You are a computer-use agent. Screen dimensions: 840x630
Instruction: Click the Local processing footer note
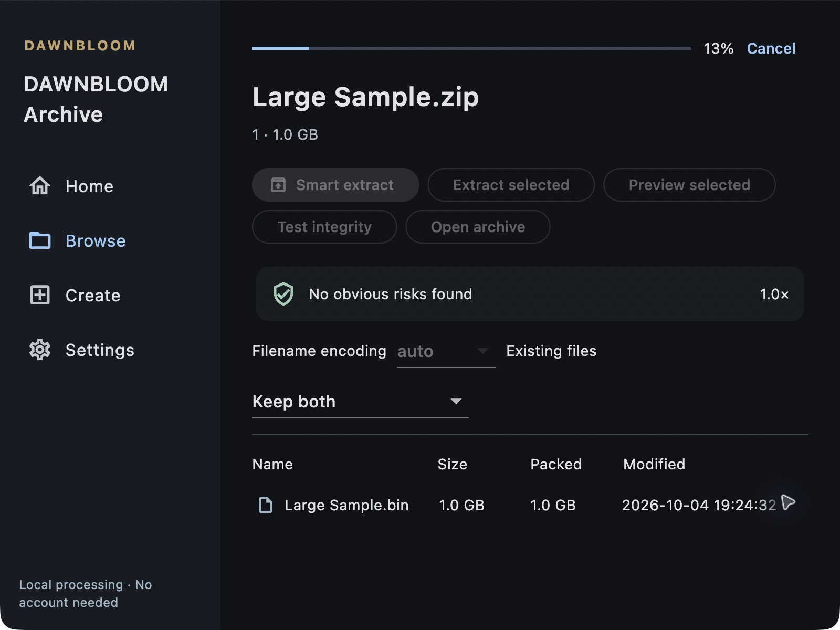point(86,594)
